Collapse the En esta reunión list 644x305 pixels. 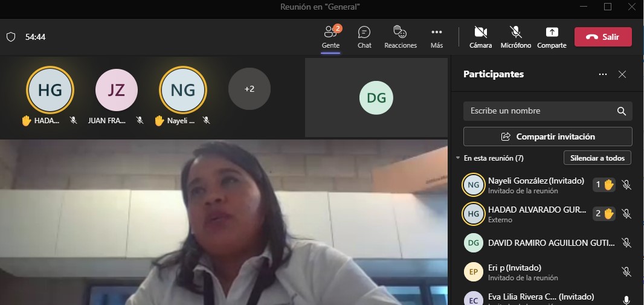click(458, 158)
